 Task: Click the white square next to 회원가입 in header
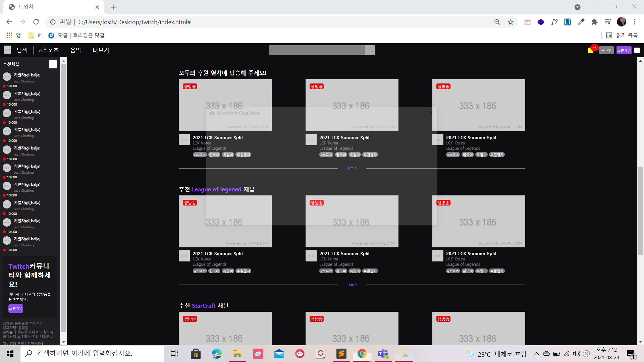(637, 50)
